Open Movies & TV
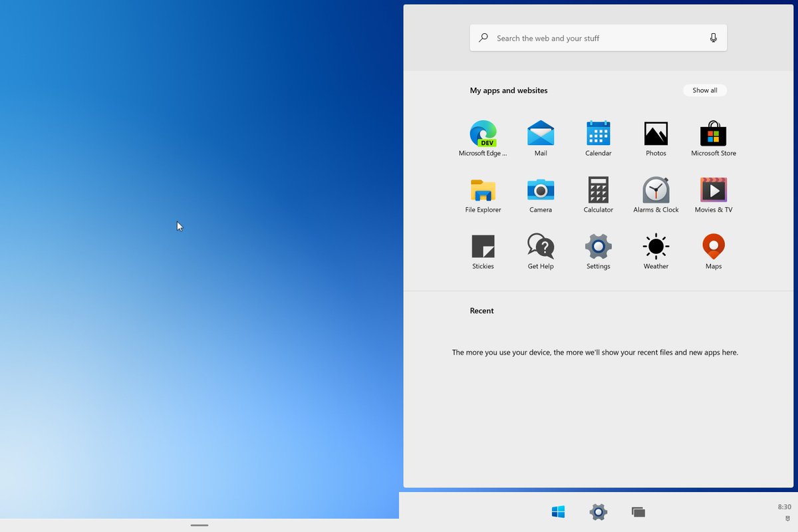798x532 pixels. tap(713, 190)
